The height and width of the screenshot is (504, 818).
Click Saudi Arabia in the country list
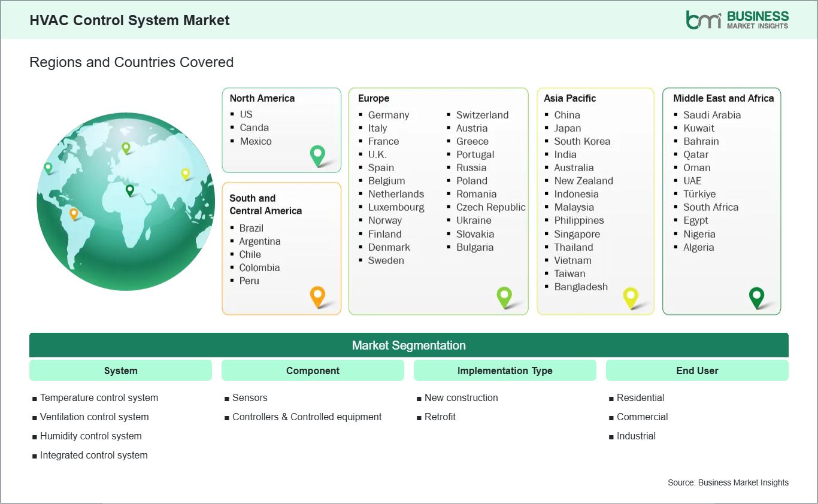click(711, 115)
